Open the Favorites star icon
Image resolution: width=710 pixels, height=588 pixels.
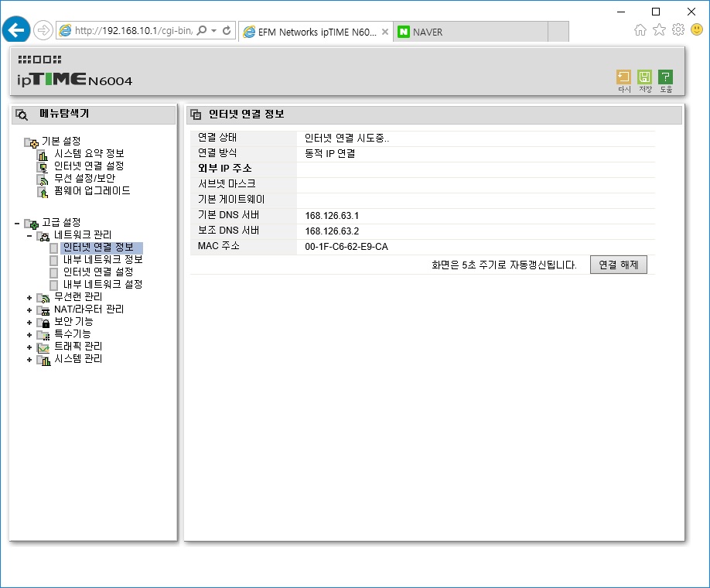[659, 30]
